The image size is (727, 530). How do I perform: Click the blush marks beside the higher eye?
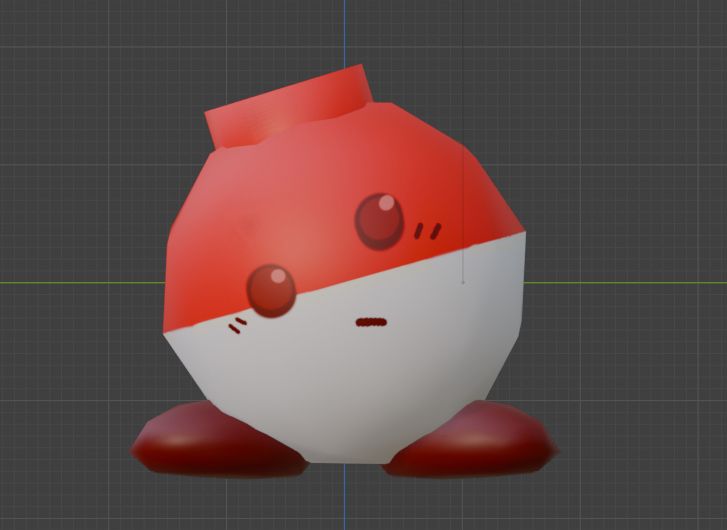point(427,231)
